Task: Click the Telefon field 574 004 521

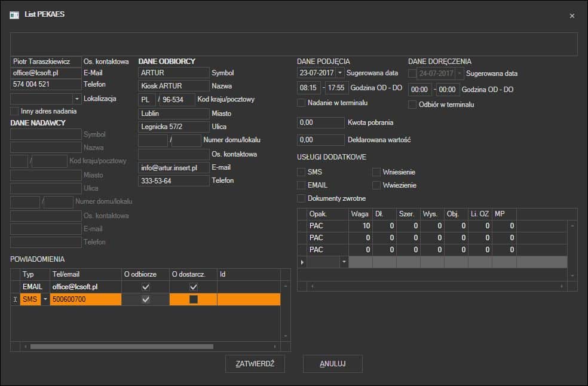Action: click(46, 84)
